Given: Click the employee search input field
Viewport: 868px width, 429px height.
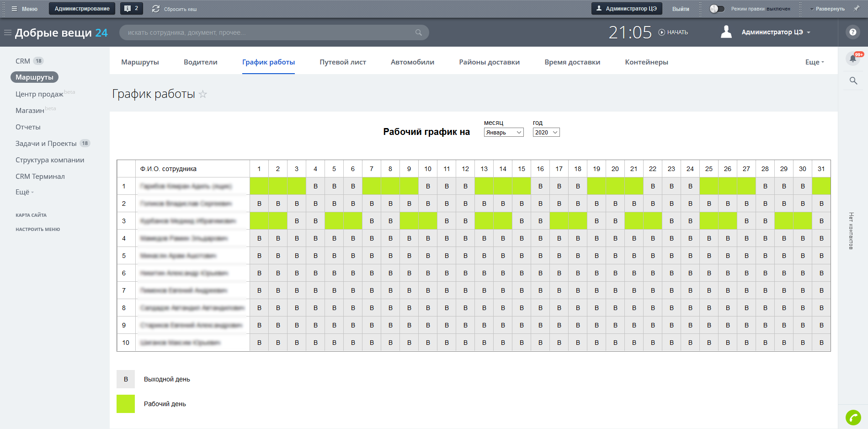Looking at the screenshot, I should [x=270, y=32].
